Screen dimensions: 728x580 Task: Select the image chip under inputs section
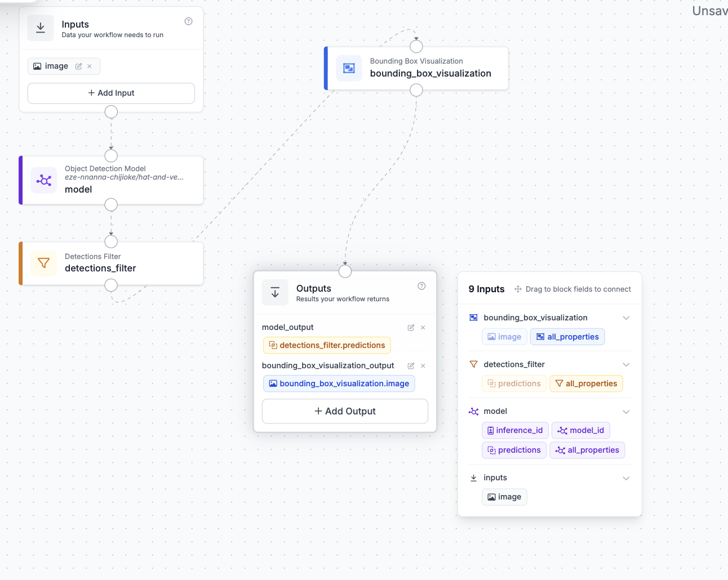point(504,497)
